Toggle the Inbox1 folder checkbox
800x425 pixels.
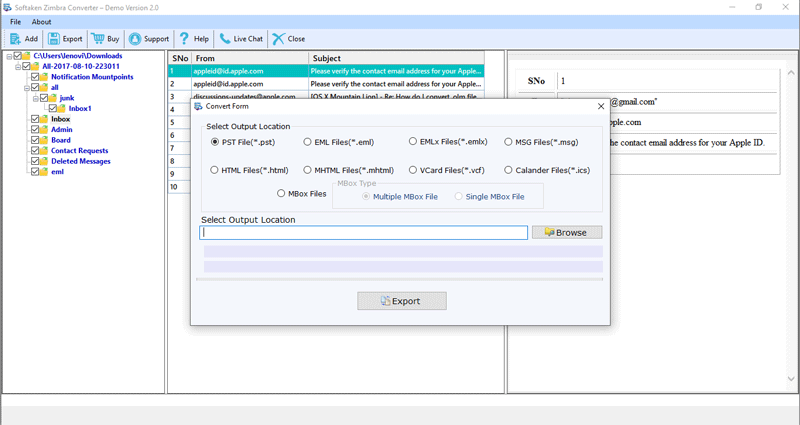point(53,109)
